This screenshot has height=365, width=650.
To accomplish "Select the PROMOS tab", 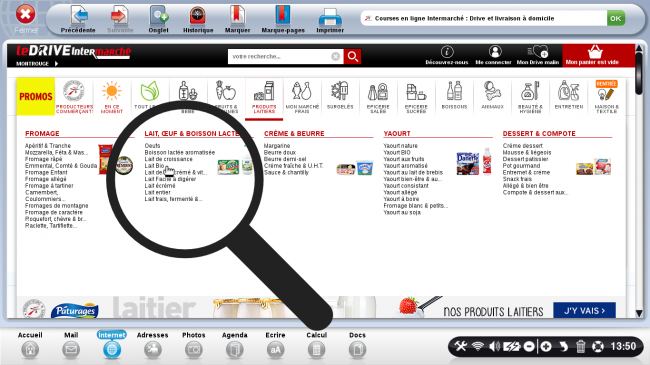I will click(36, 96).
